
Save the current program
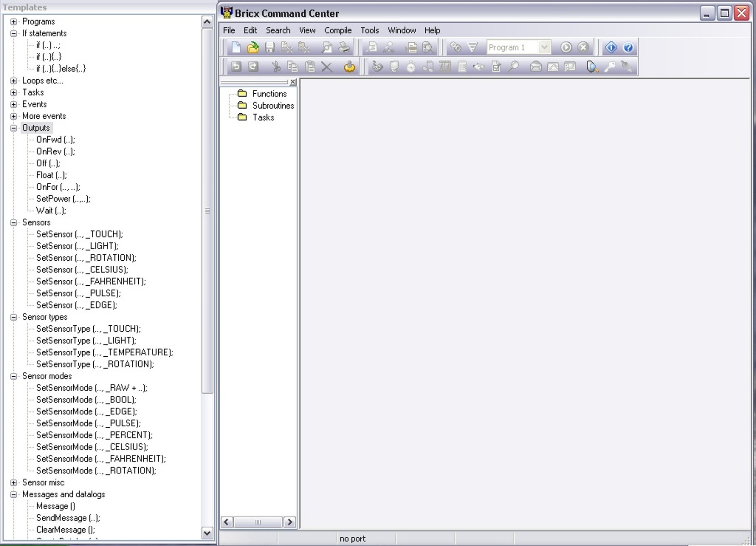pyautogui.click(x=269, y=47)
